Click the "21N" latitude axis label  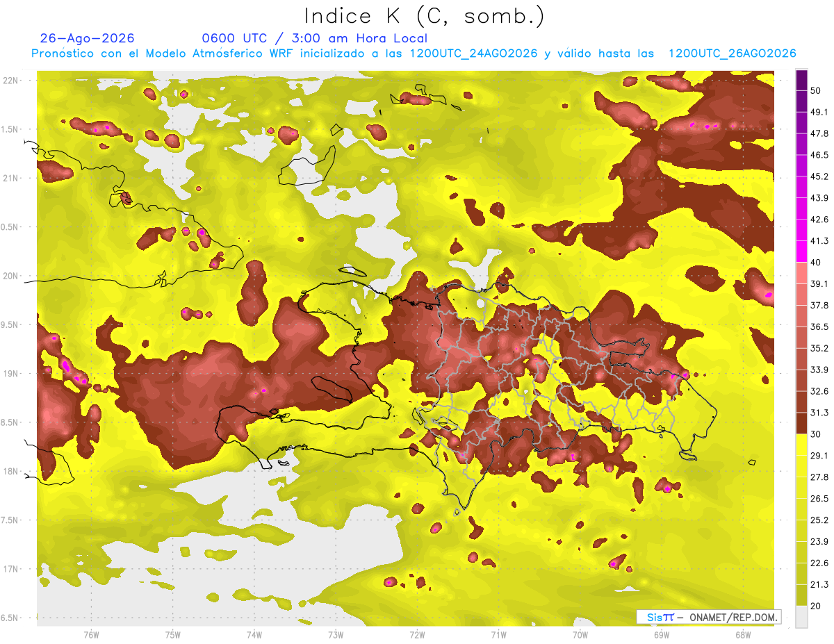[10, 179]
